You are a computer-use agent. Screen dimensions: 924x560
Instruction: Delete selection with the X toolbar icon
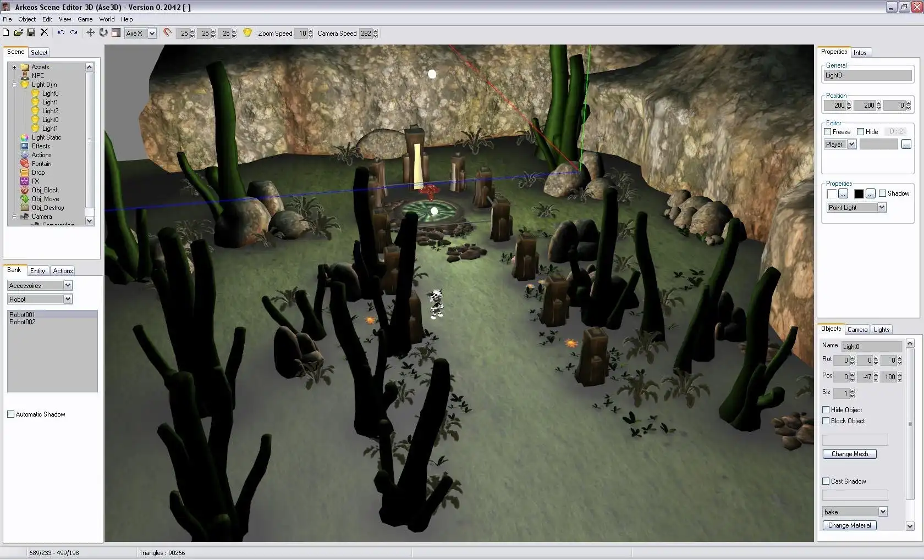45,33
